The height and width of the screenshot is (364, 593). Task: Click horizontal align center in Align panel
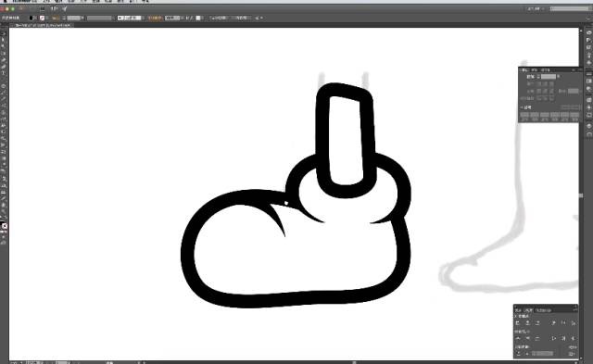coord(527,323)
